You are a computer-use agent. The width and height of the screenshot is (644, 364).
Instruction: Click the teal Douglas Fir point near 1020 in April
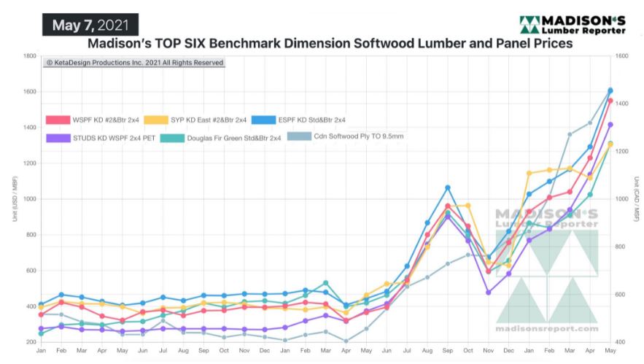pos(590,194)
